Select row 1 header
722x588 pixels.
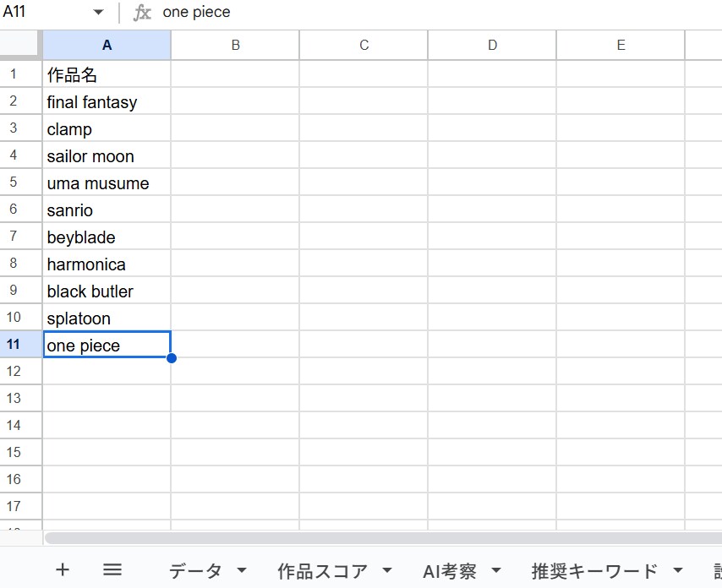pyautogui.click(x=21, y=73)
